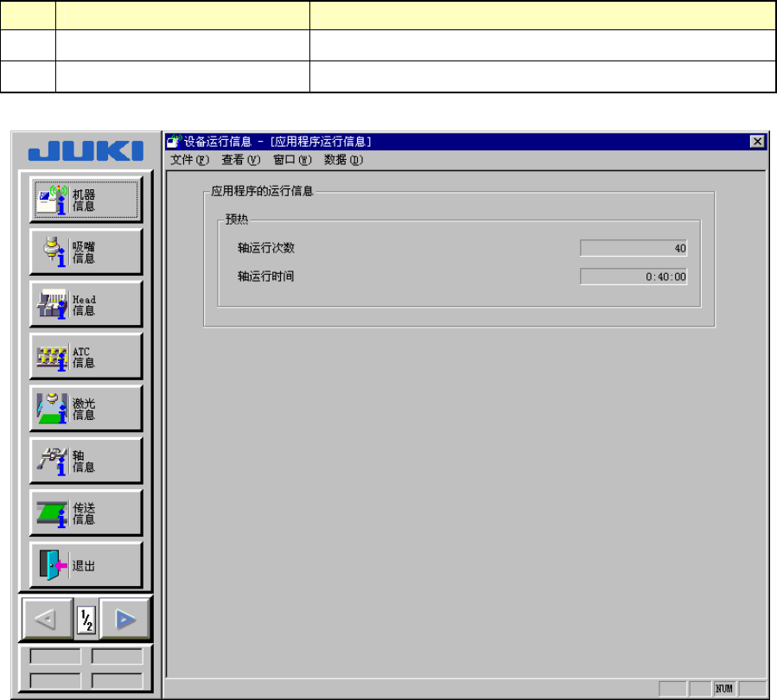Click the window title bar icon
The width and height of the screenshot is (777, 700).
tap(174, 142)
